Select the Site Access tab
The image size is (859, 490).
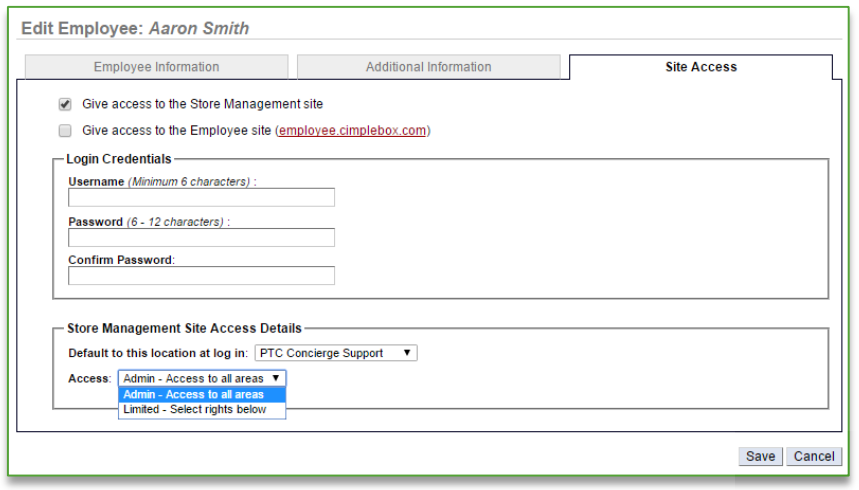(700, 67)
